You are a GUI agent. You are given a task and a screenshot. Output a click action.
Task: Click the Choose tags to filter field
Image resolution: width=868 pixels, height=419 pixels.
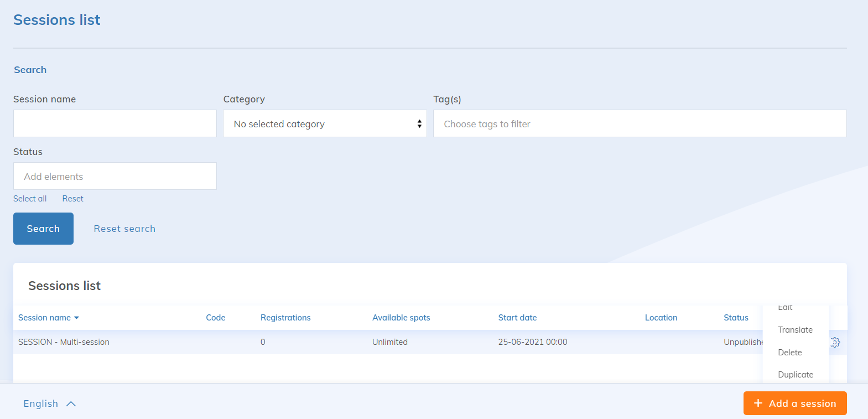(640, 124)
